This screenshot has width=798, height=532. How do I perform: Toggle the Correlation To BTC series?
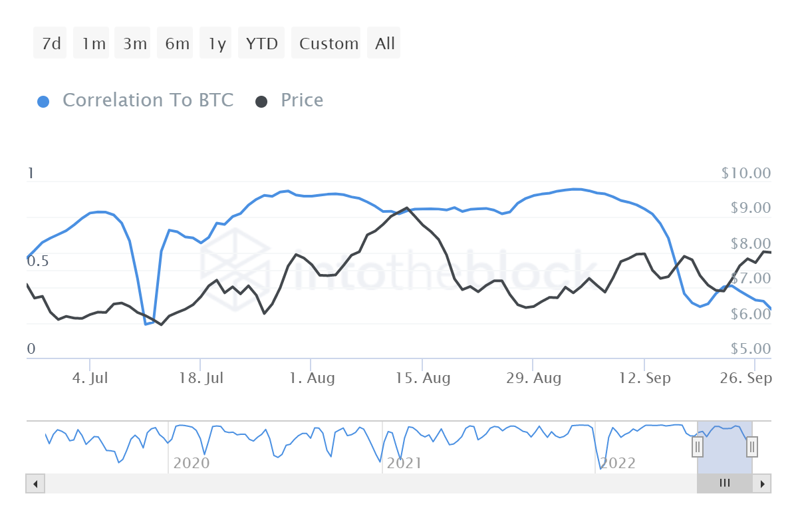point(148,100)
